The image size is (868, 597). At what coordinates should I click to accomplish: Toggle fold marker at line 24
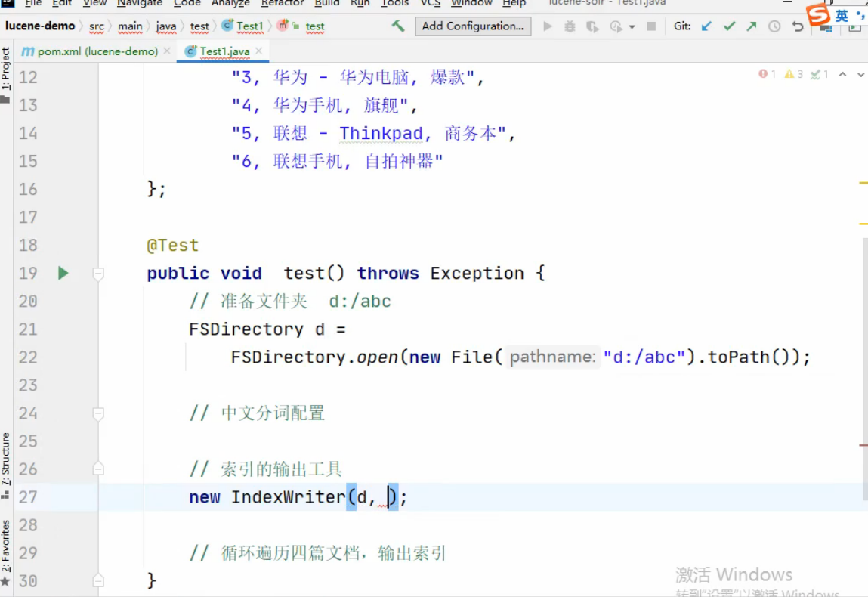pos(98,413)
